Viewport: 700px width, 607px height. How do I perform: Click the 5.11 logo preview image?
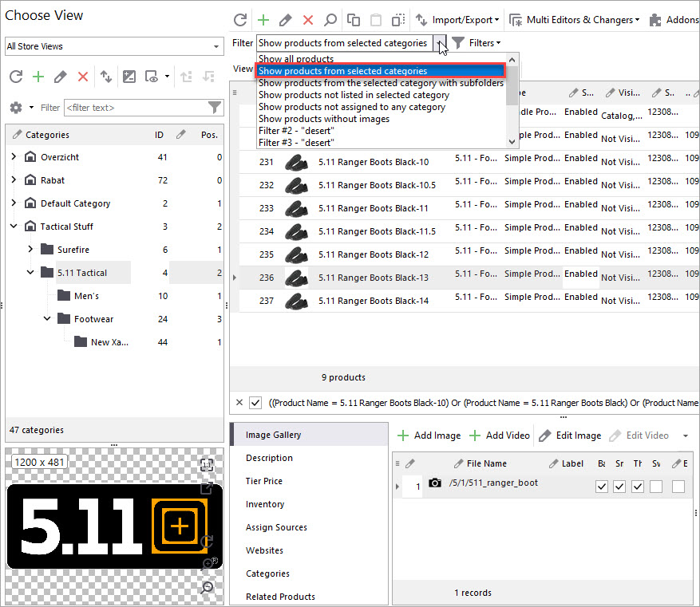(x=114, y=526)
